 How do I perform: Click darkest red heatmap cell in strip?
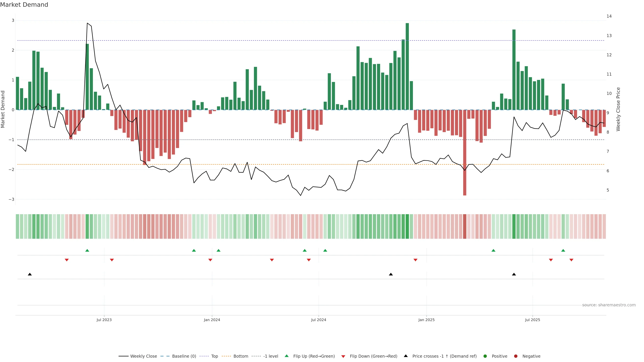(x=465, y=226)
